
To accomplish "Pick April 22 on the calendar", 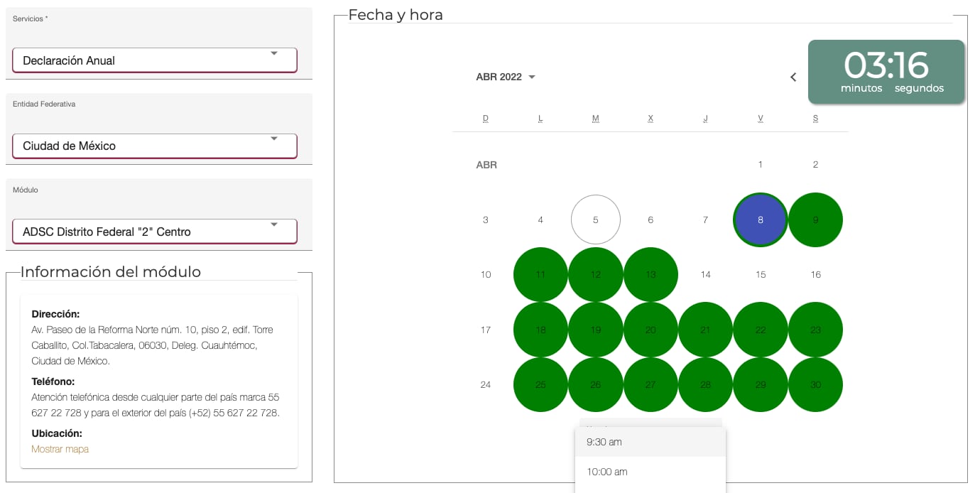I will (x=760, y=330).
